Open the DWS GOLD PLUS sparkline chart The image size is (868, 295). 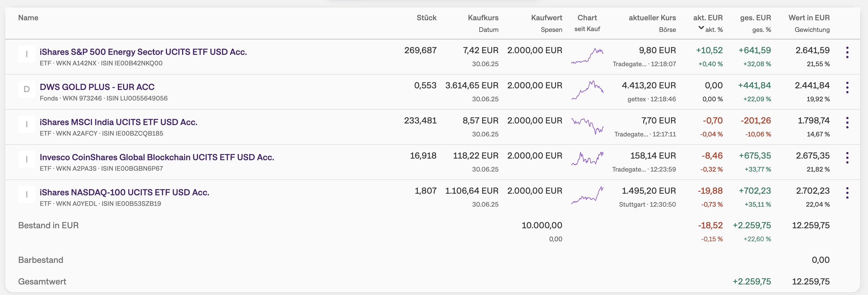587,90
